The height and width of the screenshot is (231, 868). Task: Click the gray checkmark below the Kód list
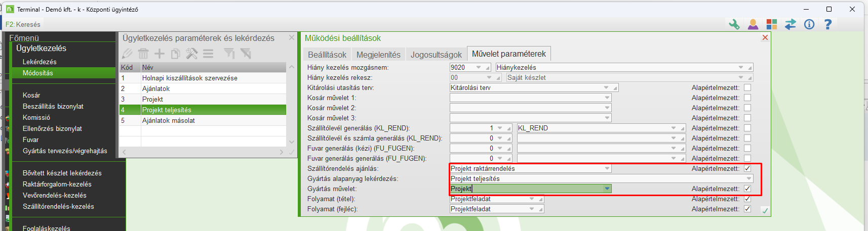[292, 152]
